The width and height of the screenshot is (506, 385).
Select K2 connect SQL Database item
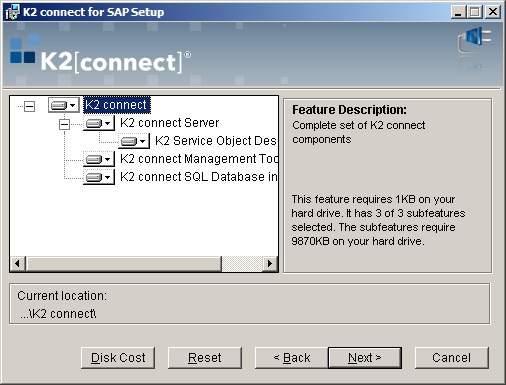click(198, 177)
